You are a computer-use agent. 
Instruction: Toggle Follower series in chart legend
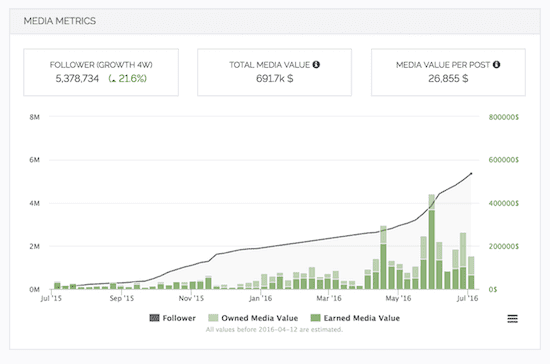(x=173, y=318)
